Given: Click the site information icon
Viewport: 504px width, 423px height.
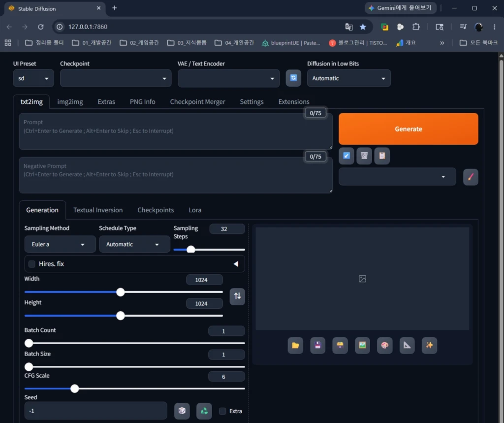Looking at the screenshot, I should (x=60, y=27).
